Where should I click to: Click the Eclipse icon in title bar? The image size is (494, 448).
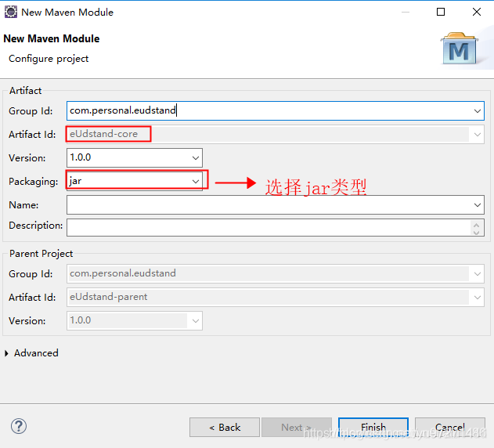click(11, 12)
